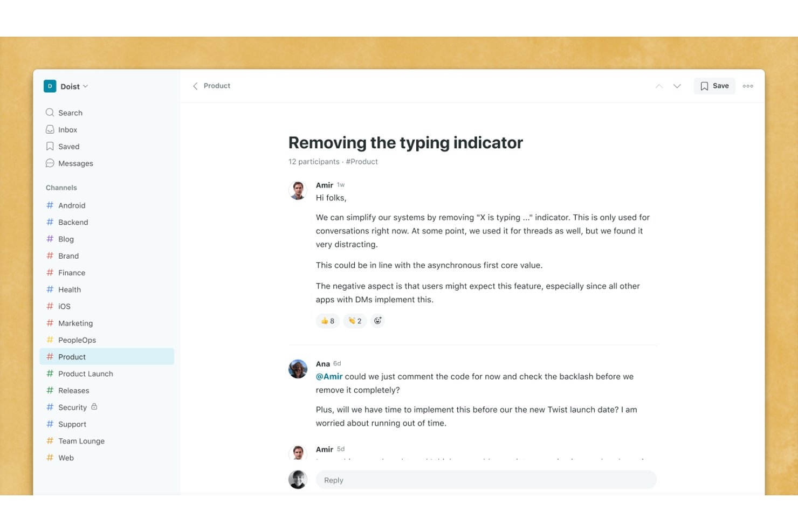Select the Marketing channel

[107, 323]
